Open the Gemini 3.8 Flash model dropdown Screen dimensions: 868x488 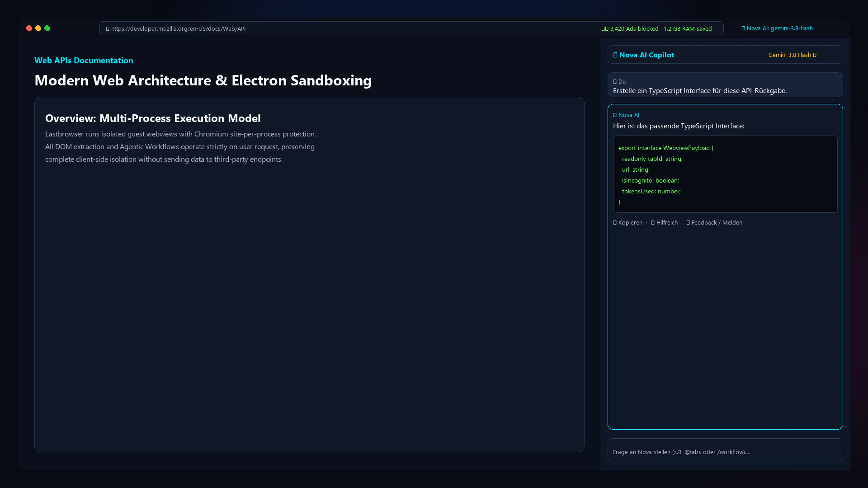[792, 55]
